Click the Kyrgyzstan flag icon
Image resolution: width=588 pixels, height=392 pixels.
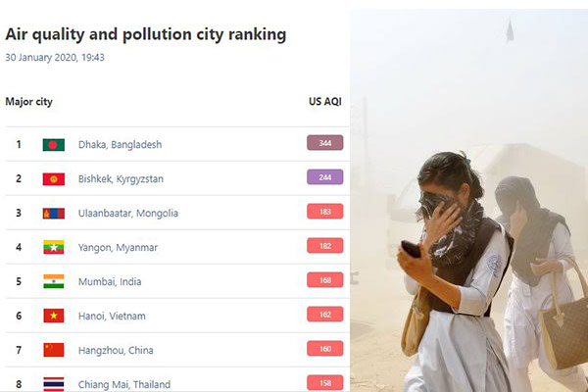point(54,179)
